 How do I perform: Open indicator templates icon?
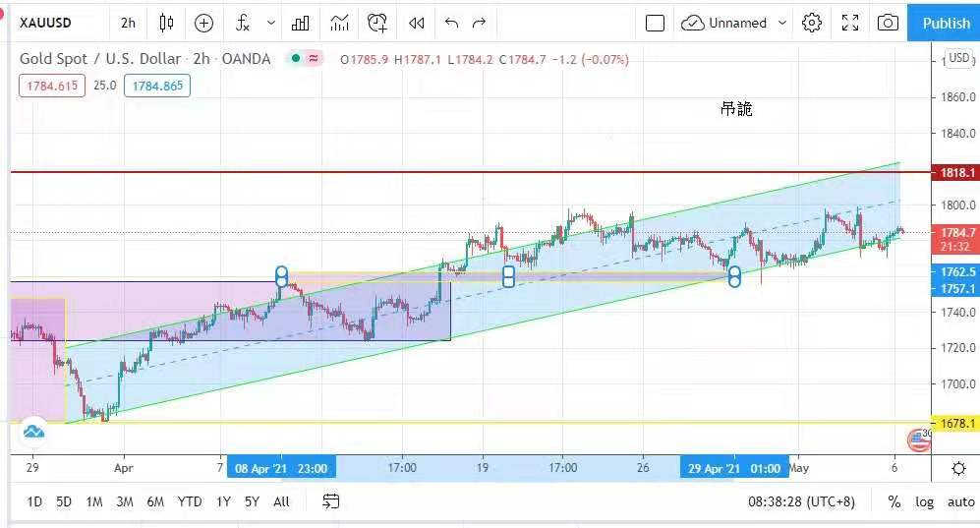pos(339,23)
